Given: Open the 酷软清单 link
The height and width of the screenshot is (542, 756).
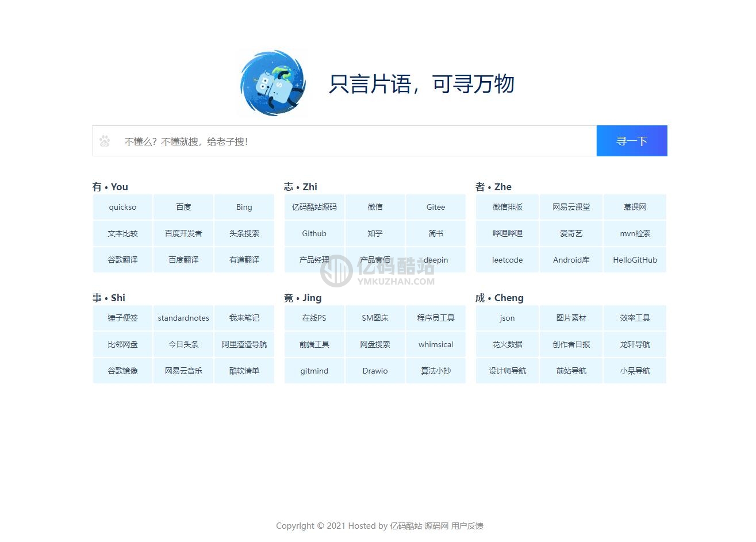Looking at the screenshot, I should 244,371.
